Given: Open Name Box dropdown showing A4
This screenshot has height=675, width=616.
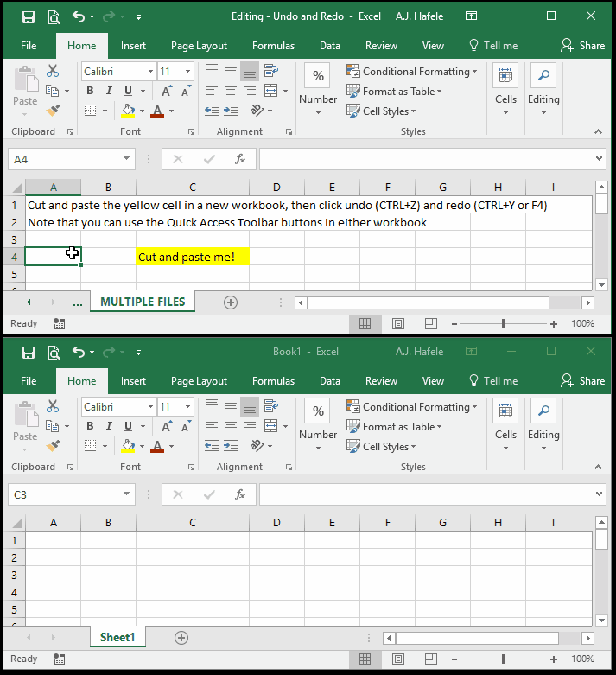Looking at the screenshot, I should point(126,158).
